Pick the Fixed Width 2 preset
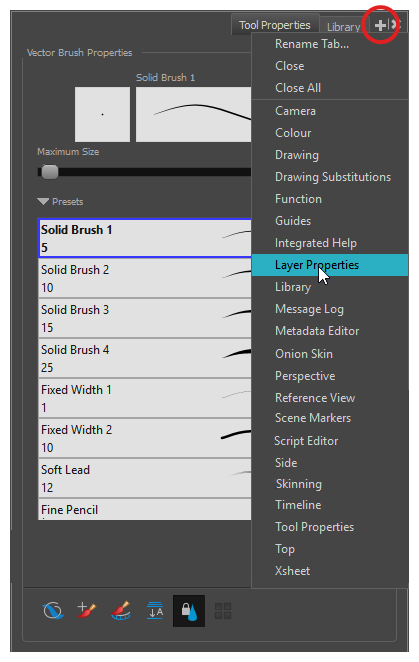 [x=145, y=438]
